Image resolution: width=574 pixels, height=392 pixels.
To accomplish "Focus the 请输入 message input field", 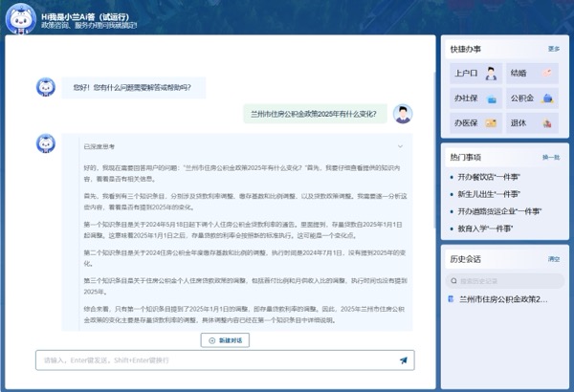I will pos(225,360).
